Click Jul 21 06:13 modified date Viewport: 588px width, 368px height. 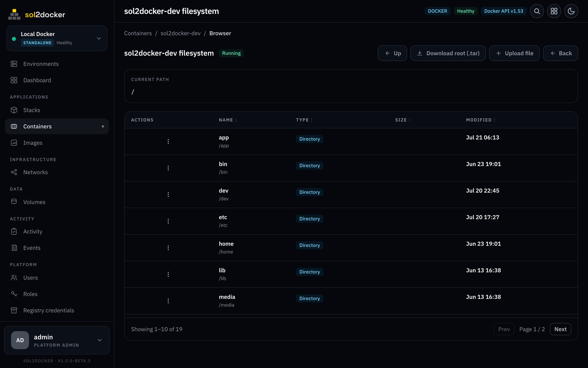(482, 137)
